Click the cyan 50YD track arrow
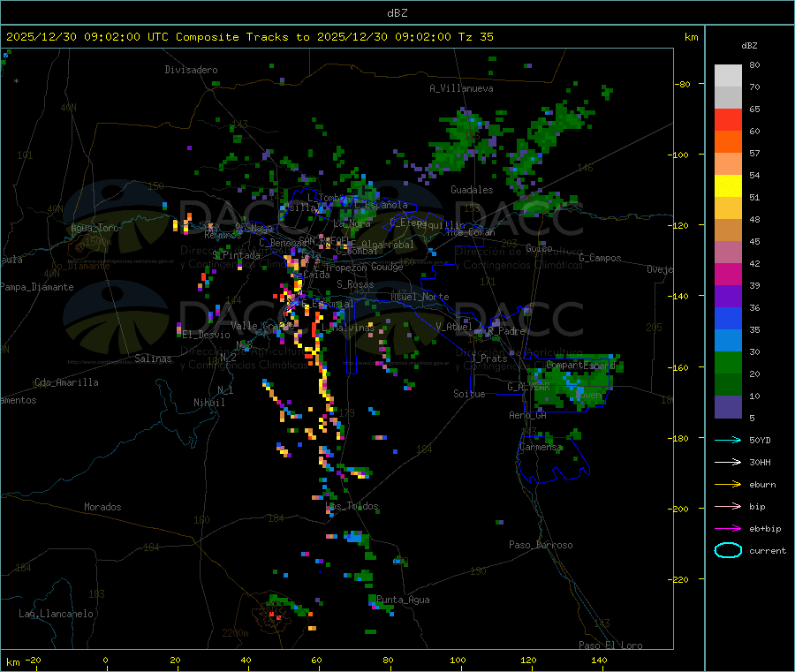795x672 pixels. click(x=728, y=440)
